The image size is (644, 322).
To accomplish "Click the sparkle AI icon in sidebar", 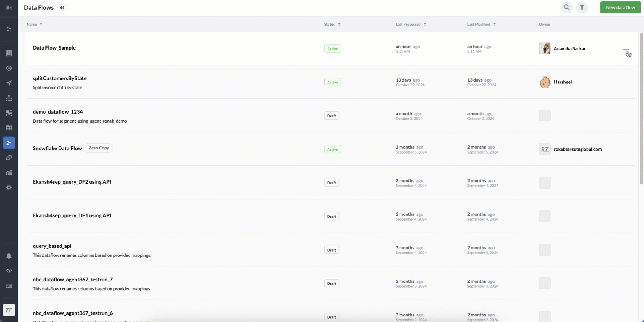I will 9,29.
